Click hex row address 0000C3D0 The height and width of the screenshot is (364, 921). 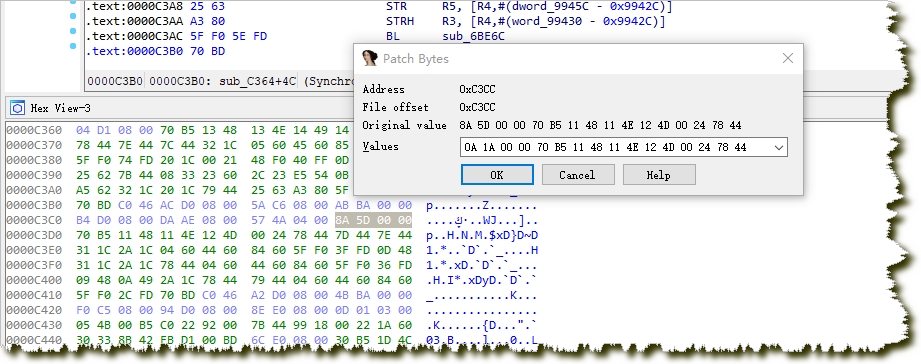[34, 235]
